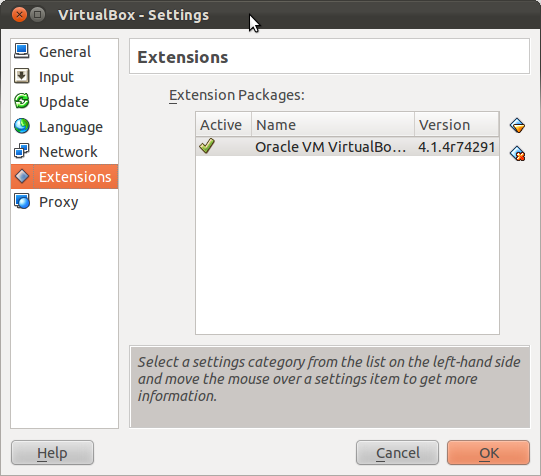Click the green Active checkmark of extension
The width and height of the screenshot is (541, 476).
point(207,146)
